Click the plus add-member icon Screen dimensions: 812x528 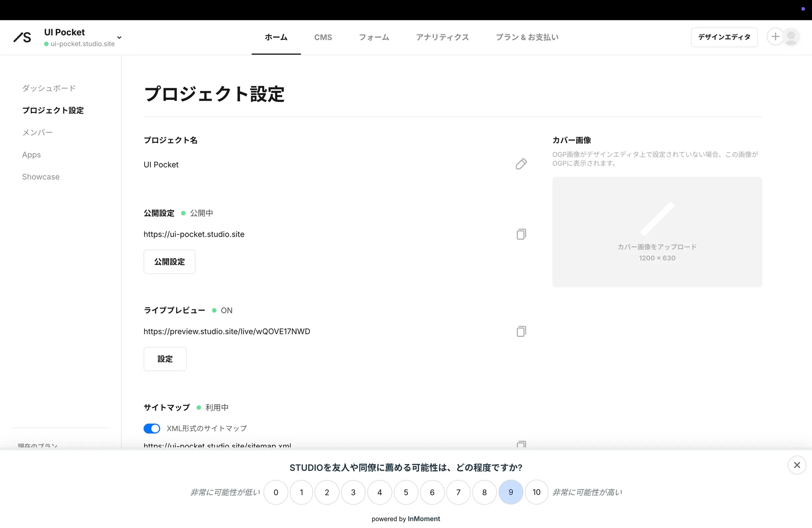(x=775, y=37)
